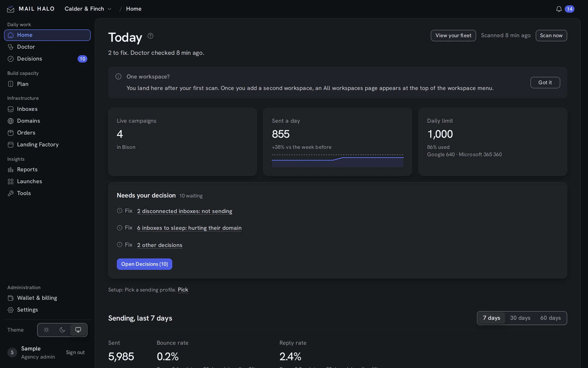Open 2 disconnected inboxes link
Viewport: 588px width, 368px height.
coord(184,211)
